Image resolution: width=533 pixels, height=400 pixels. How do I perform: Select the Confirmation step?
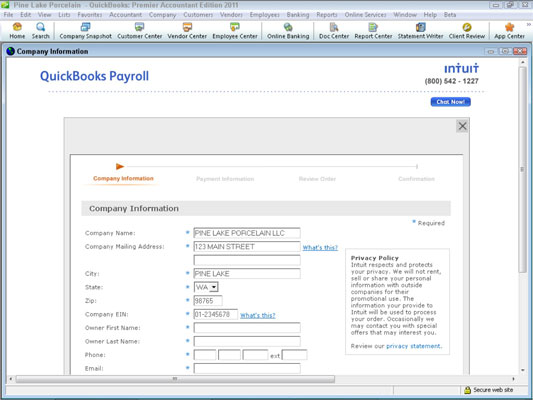(416, 179)
